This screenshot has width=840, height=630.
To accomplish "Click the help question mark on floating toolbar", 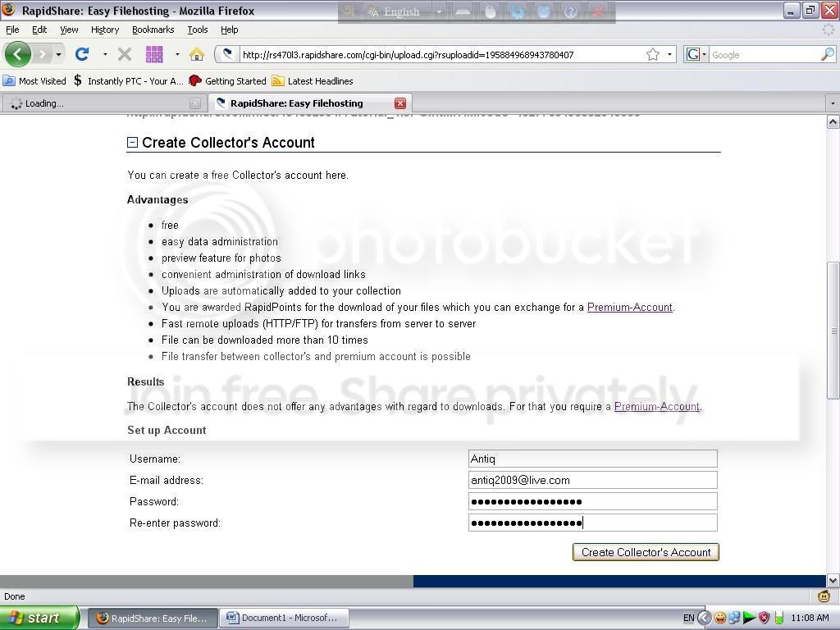I will pos(571,11).
